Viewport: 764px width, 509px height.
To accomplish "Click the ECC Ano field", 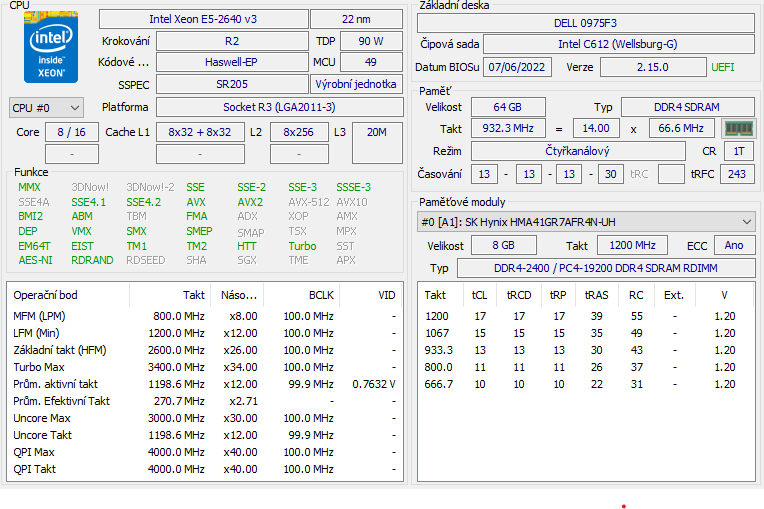I will tap(734, 245).
